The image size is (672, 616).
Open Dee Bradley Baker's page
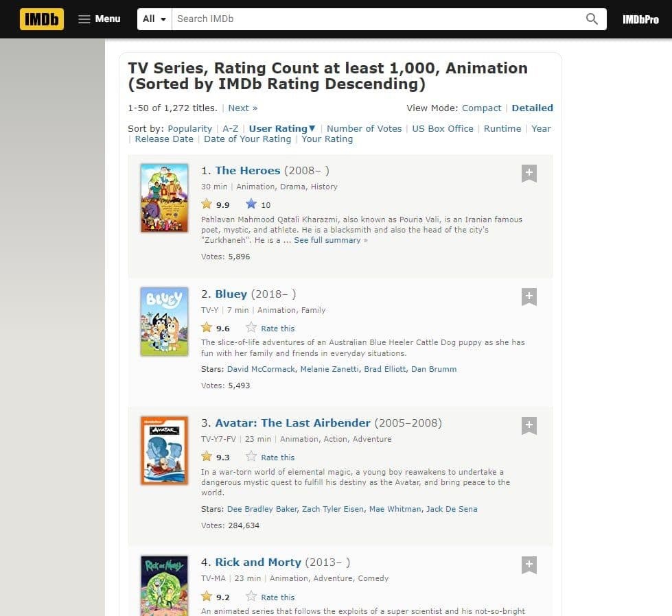tap(262, 509)
